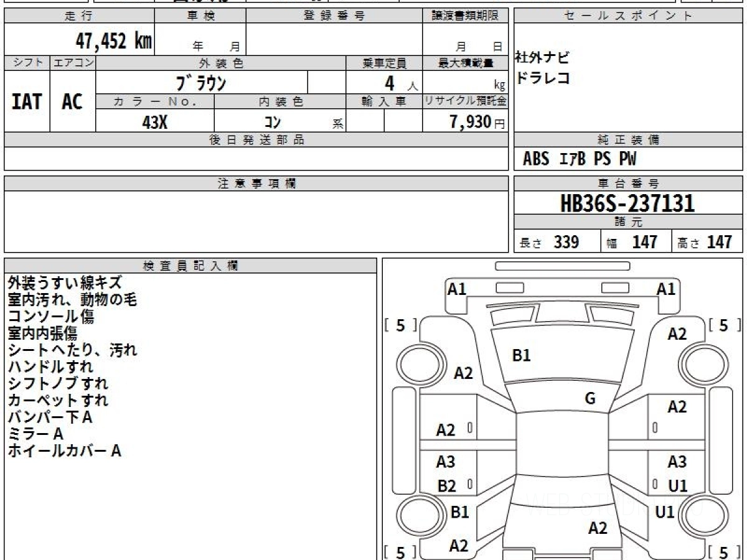Select the note バンパー下A
The image size is (747, 560).
click(x=50, y=418)
